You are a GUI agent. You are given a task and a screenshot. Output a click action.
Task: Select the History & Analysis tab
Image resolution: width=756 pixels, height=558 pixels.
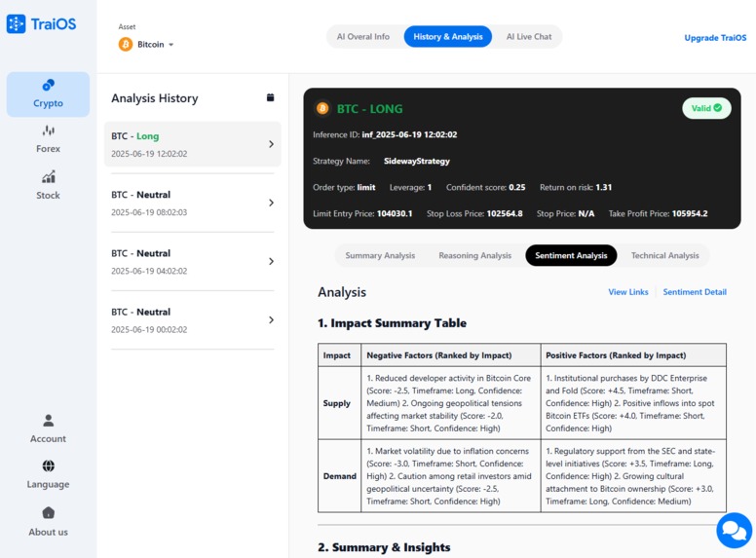[448, 37]
